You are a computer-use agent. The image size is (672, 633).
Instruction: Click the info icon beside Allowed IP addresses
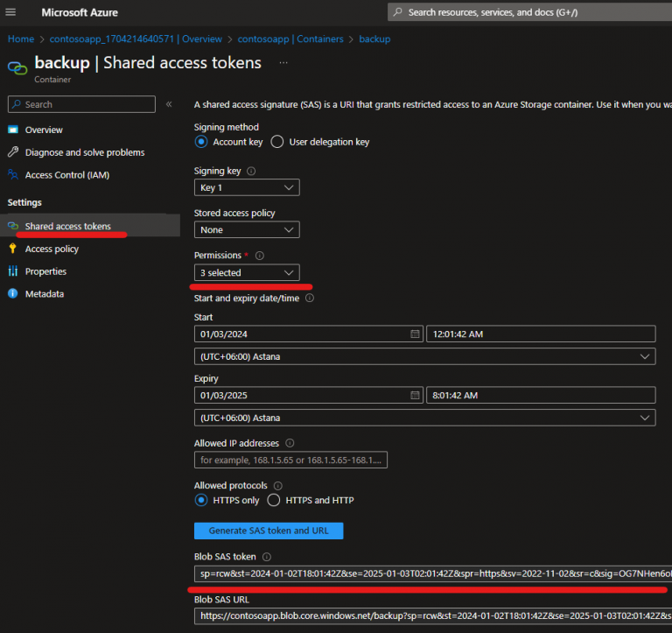[290, 443]
